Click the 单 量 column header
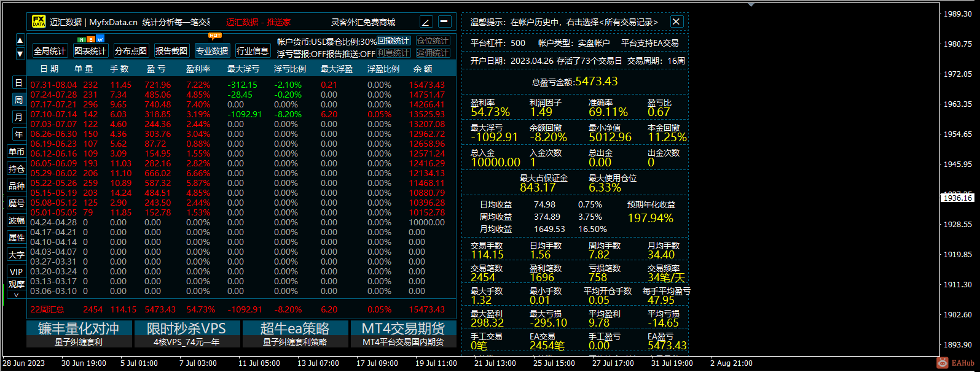Viewport: 980px width, 372px height. (x=84, y=69)
